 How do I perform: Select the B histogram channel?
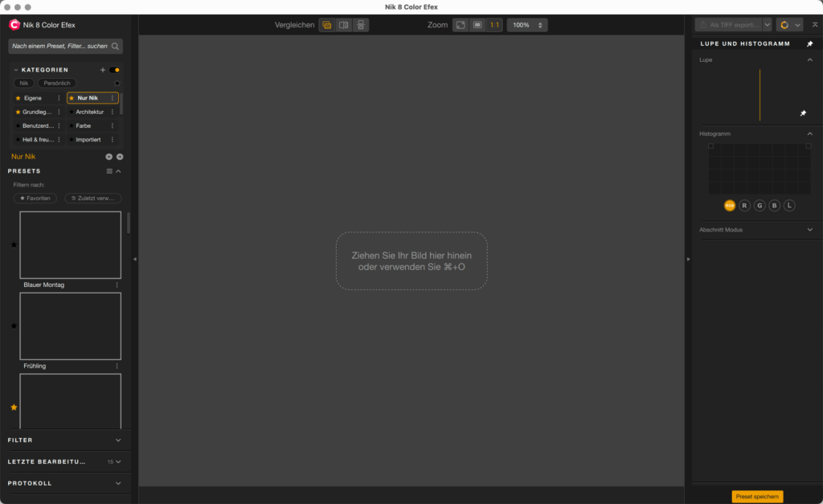[x=774, y=206]
